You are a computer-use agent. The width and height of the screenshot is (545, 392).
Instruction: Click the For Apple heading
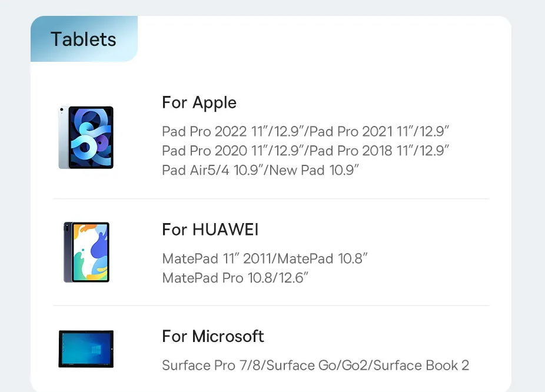tap(199, 103)
